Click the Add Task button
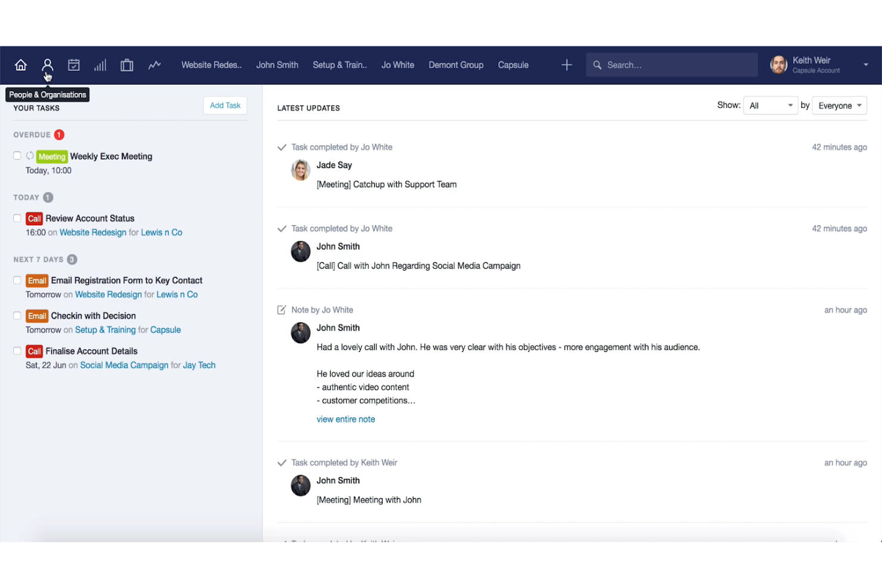 pyautogui.click(x=225, y=105)
